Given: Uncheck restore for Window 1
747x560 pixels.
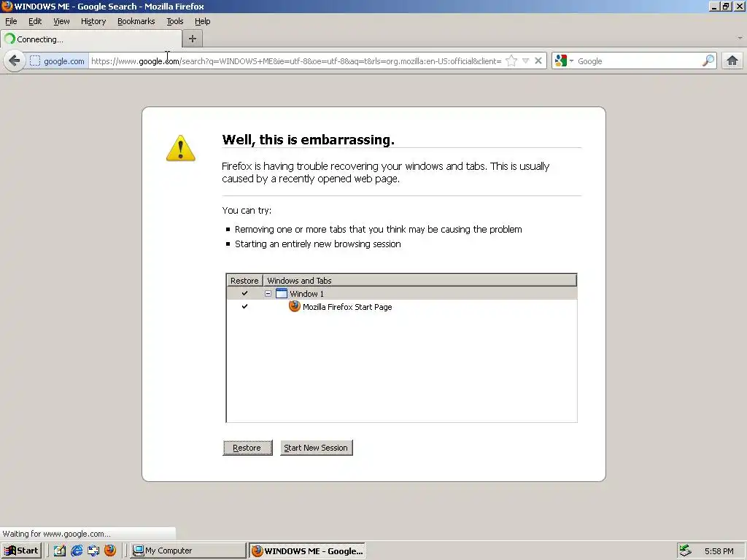Looking at the screenshot, I should pyautogui.click(x=245, y=293).
